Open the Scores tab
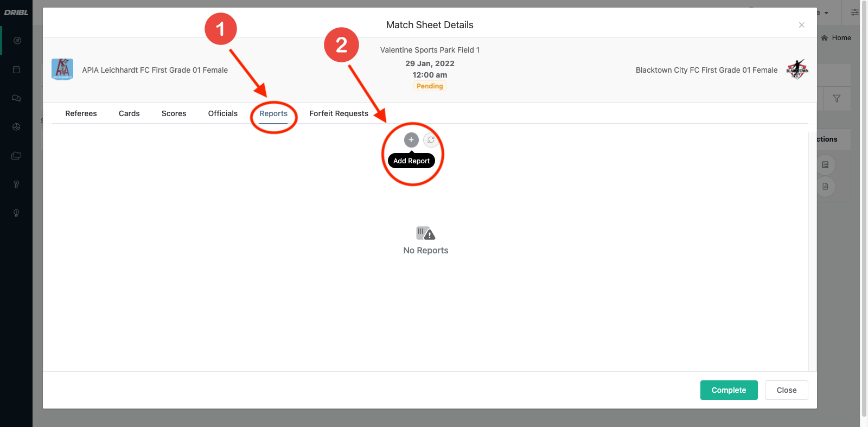 (x=174, y=113)
